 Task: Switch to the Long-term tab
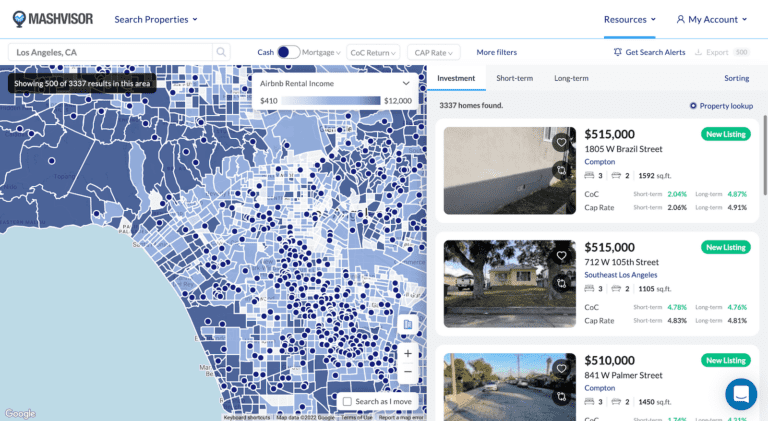coord(571,78)
